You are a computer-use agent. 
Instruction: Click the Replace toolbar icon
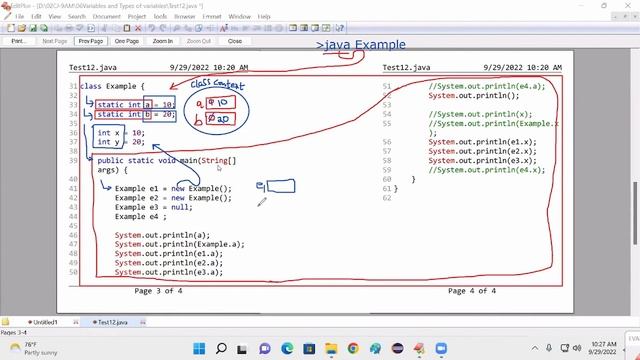[x=188, y=28]
